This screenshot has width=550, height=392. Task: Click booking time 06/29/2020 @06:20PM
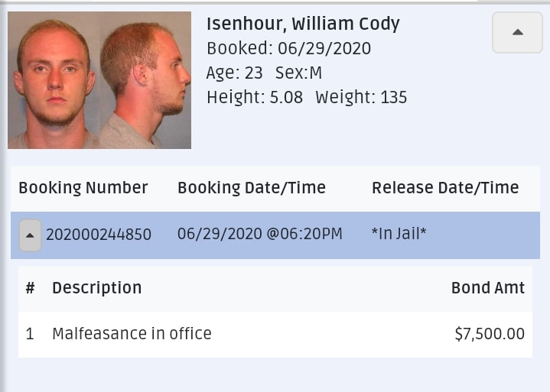point(259,234)
